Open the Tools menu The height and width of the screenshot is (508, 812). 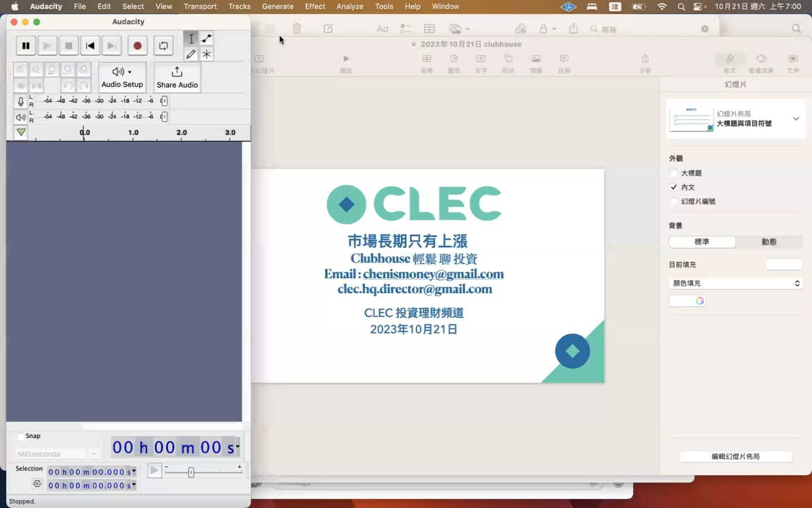coord(384,6)
